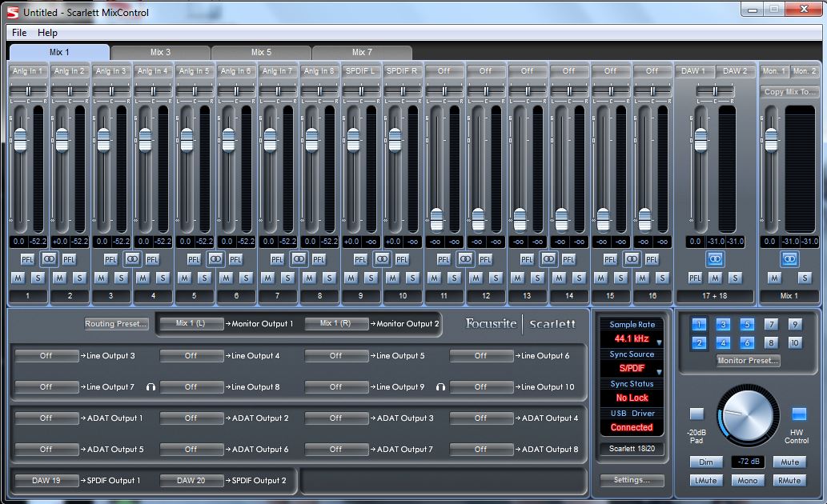Click the Routing Preset button

pyautogui.click(x=117, y=324)
